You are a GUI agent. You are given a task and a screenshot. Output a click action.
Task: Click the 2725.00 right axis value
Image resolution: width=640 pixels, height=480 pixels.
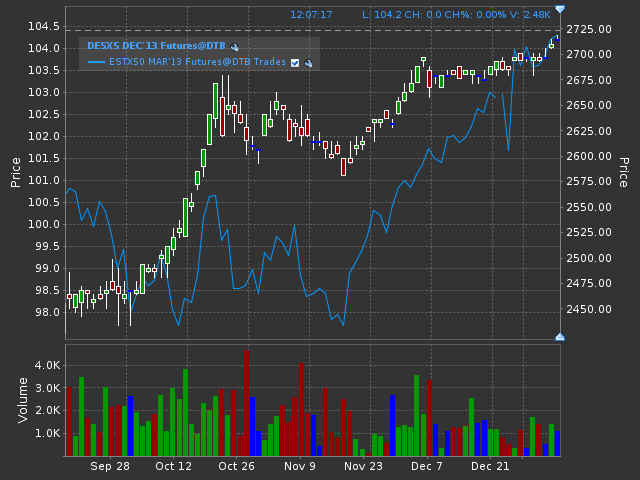coord(589,29)
